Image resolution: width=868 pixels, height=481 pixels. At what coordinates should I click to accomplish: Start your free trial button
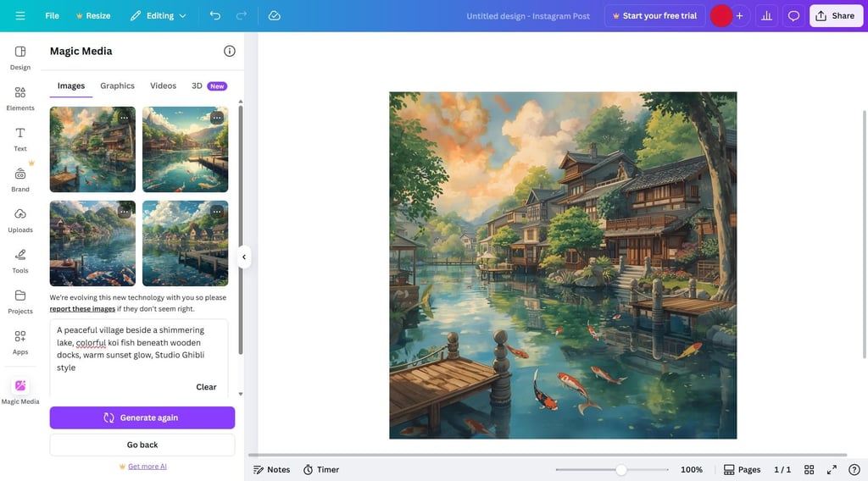(654, 15)
